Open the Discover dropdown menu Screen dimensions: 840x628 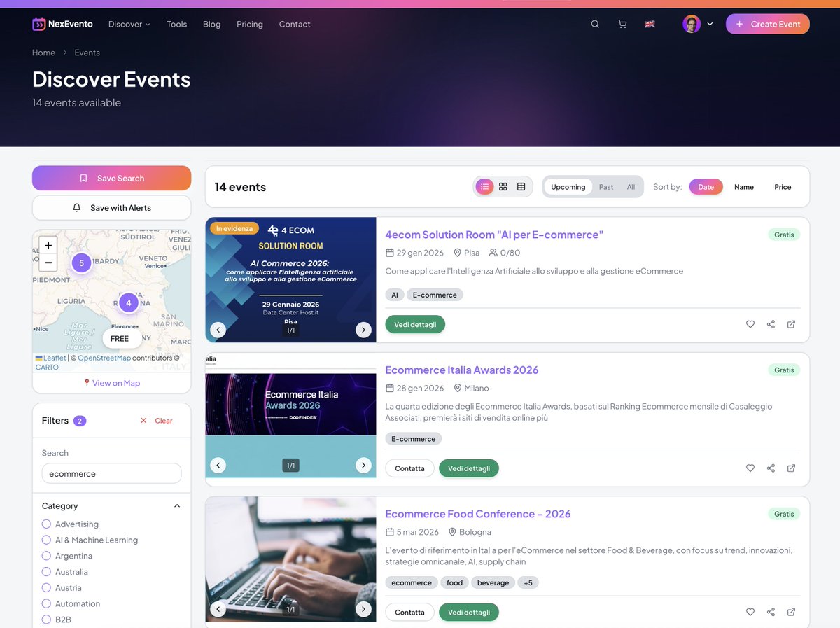point(129,24)
